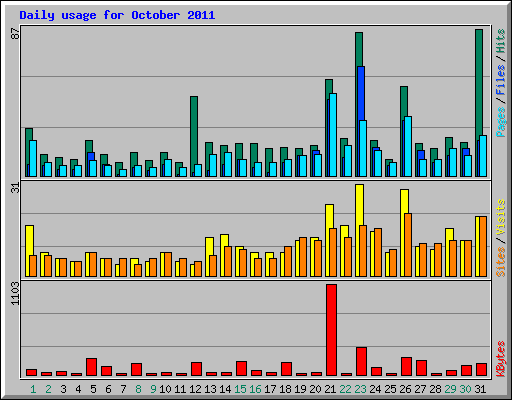Click day label 2 on the x-axis

[48, 389]
